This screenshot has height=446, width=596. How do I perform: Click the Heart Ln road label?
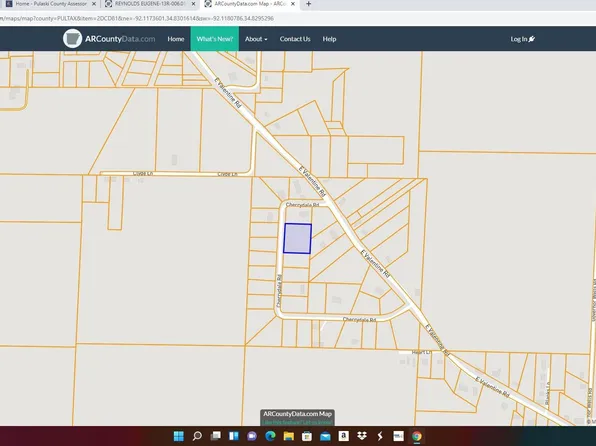pyautogui.click(x=422, y=352)
